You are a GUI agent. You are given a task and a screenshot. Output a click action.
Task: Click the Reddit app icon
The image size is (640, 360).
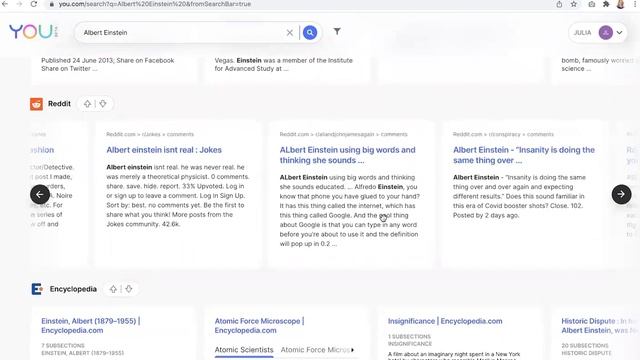36,104
